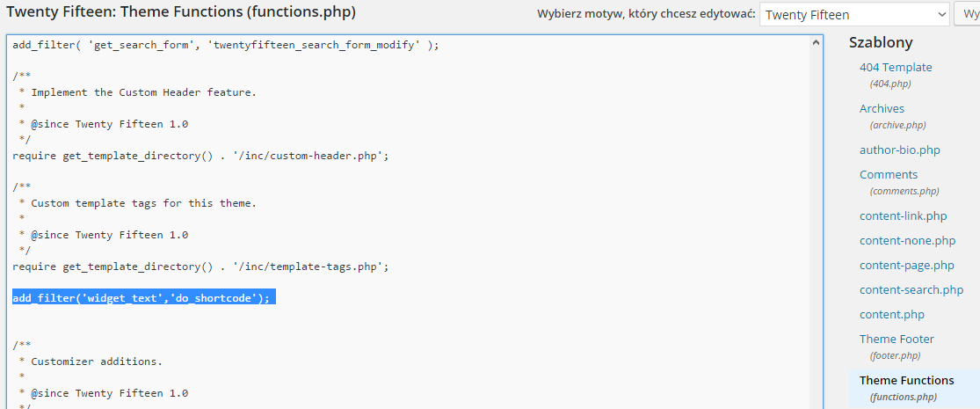Click the get_search_form add_filter line

point(226,45)
